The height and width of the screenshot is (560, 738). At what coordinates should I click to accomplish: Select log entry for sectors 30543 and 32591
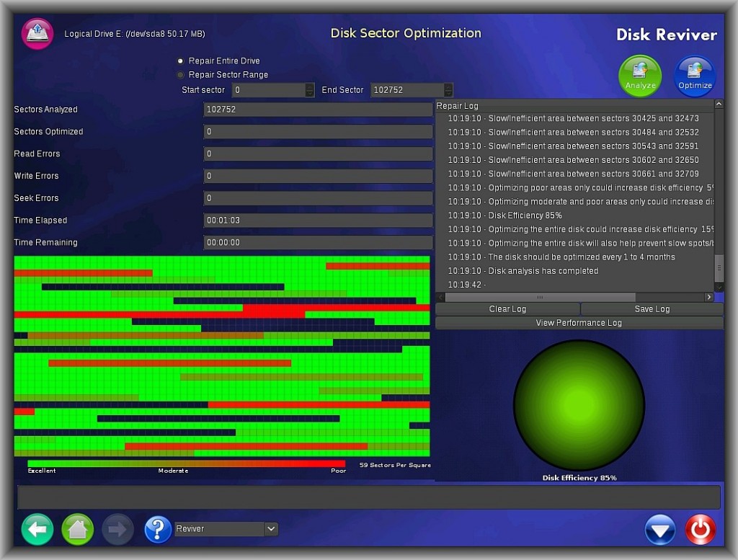tap(573, 146)
